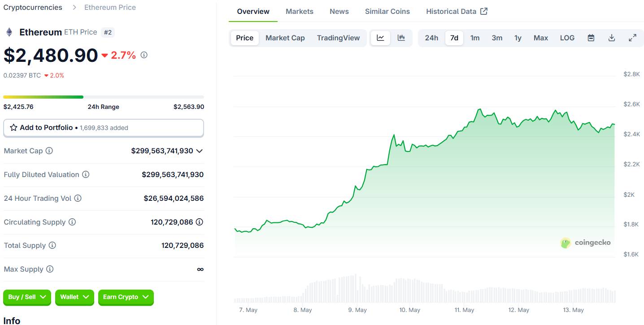Click the volume bars below the chart
This screenshot has height=325, width=644.
click(424, 289)
